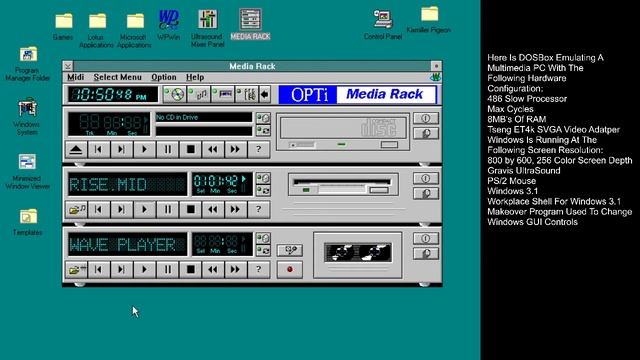This screenshot has width=640, height=360.
Task: Fast forward in the Wave player
Action: tap(236, 269)
